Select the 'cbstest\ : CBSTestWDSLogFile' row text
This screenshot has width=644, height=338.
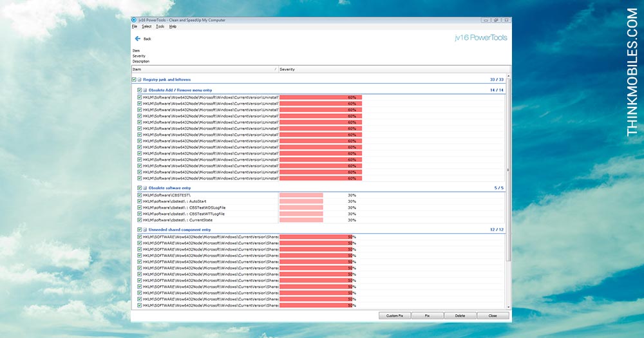click(184, 207)
